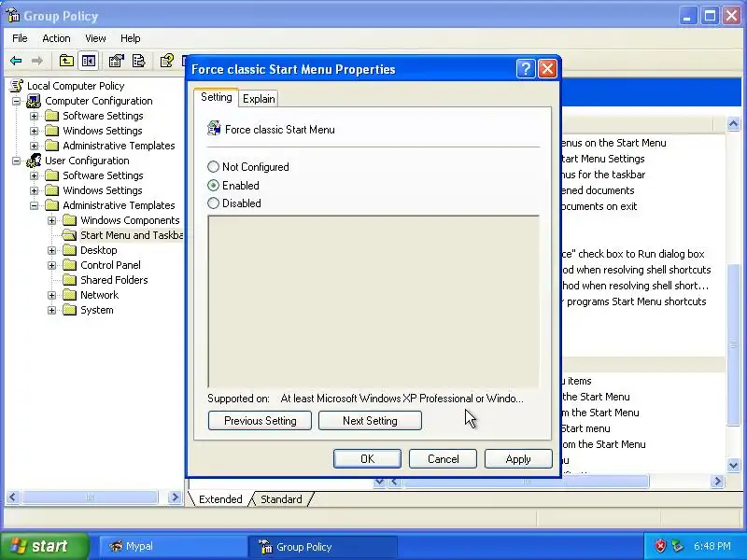Image resolution: width=747 pixels, height=560 pixels.
Task: Click the Properties toolbar icon
Action: (116, 61)
